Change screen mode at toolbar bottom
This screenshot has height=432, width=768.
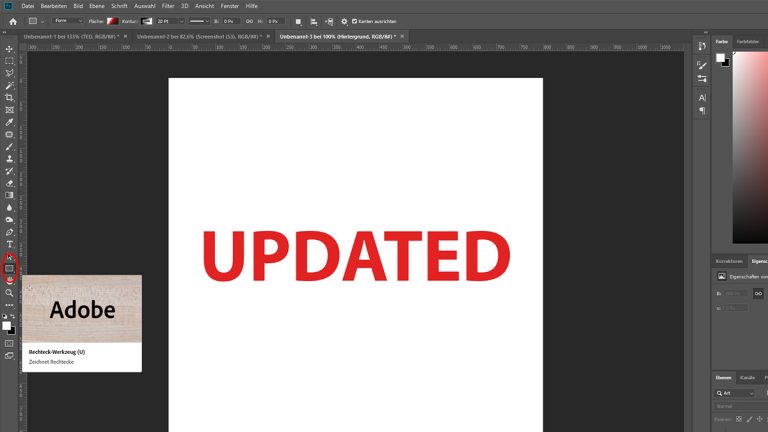point(9,356)
